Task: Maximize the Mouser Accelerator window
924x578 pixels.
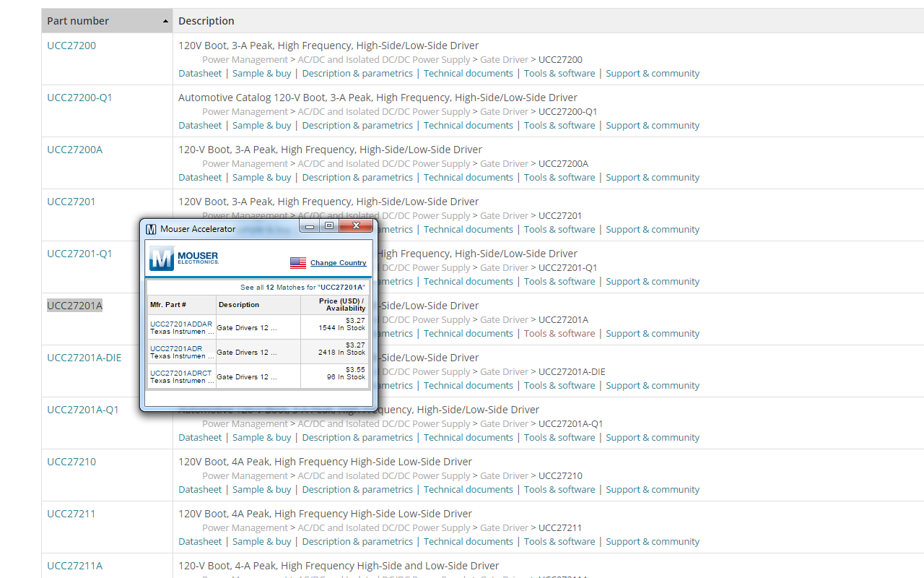Action: (328, 226)
